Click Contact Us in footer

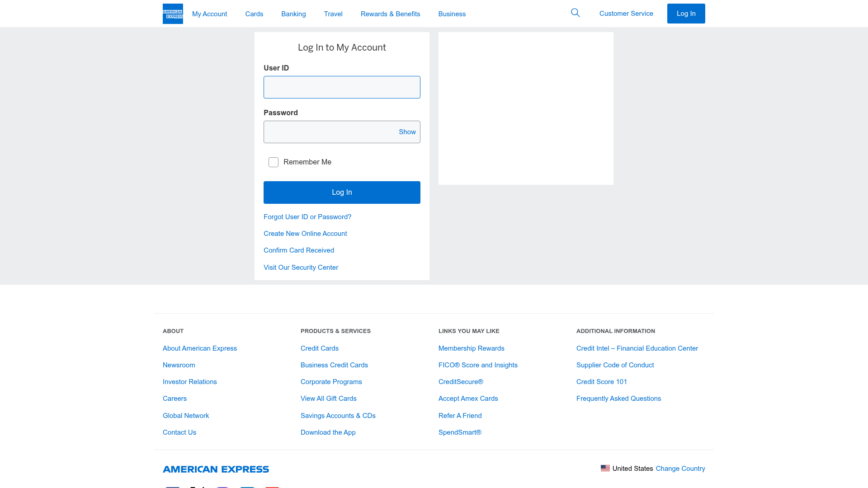point(179,432)
